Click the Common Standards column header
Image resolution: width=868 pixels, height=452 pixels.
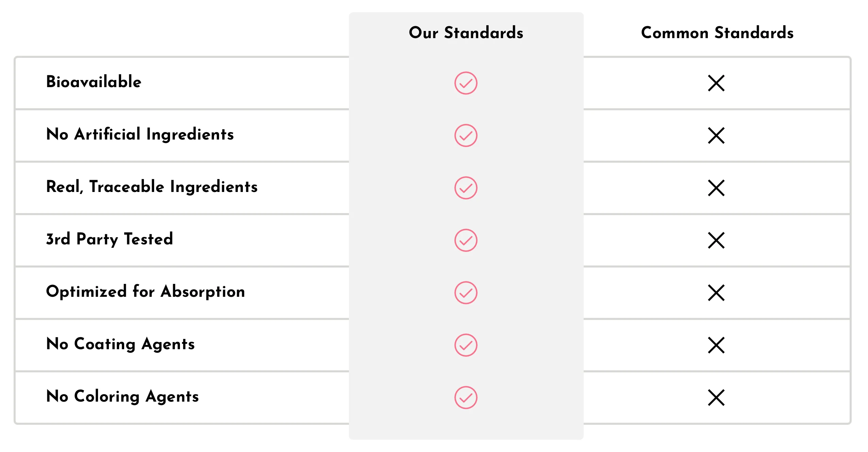click(717, 33)
